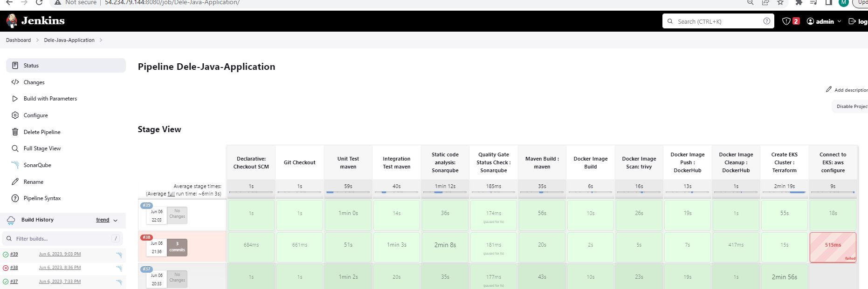Click the Quality Gate Status Check header
Screen dimensions: 868x289
click(494, 162)
